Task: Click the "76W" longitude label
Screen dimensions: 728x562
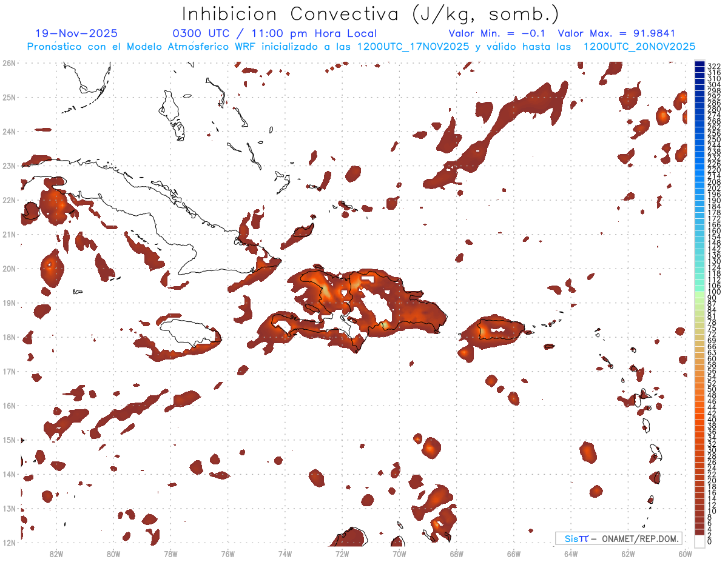Action: (227, 553)
